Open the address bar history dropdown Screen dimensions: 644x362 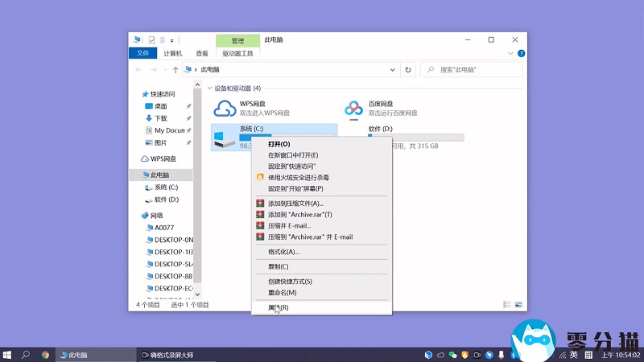coord(394,70)
